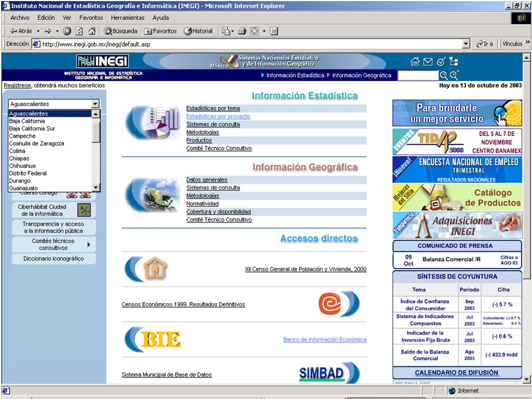
Task: Open Estadísticas por tema link
Action: pyautogui.click(x=213, y=108)
